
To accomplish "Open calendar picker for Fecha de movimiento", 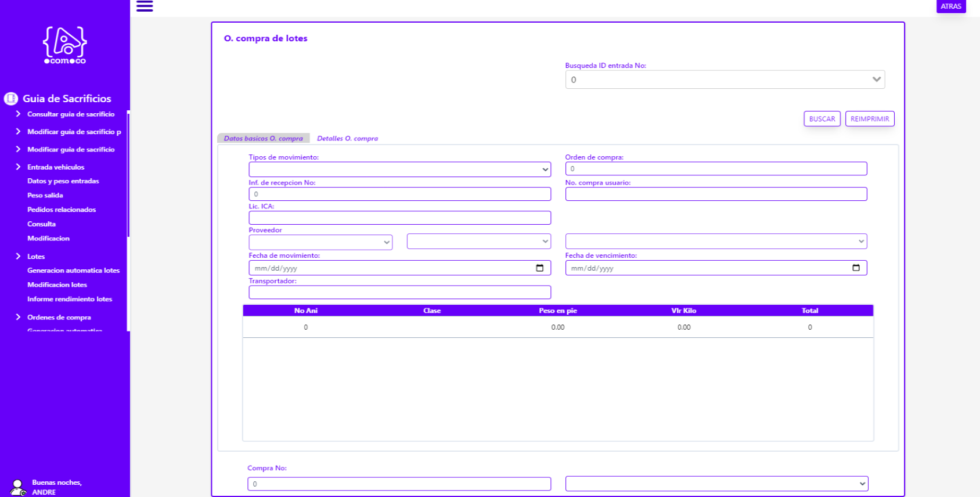I will point(539,268).
